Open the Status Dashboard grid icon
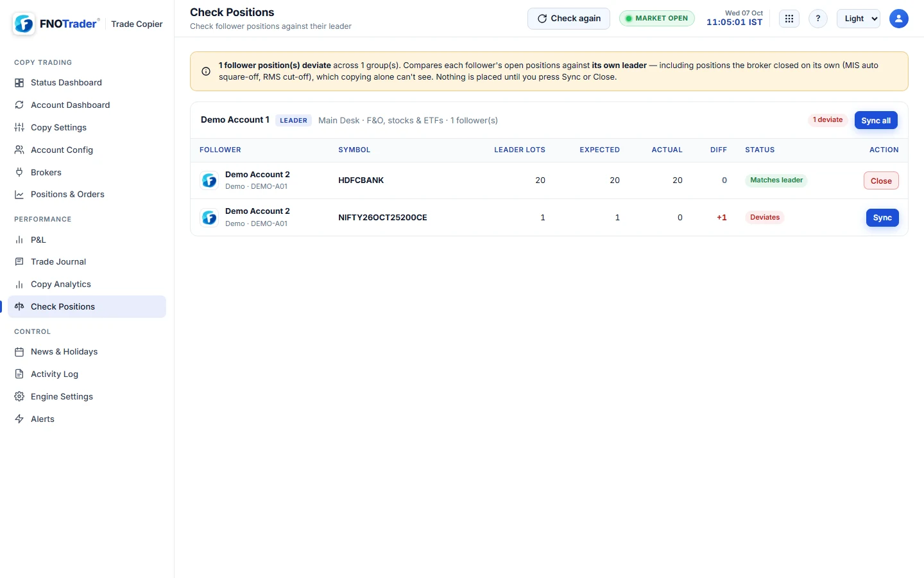924x578 pixels. [x=19, y=83]
